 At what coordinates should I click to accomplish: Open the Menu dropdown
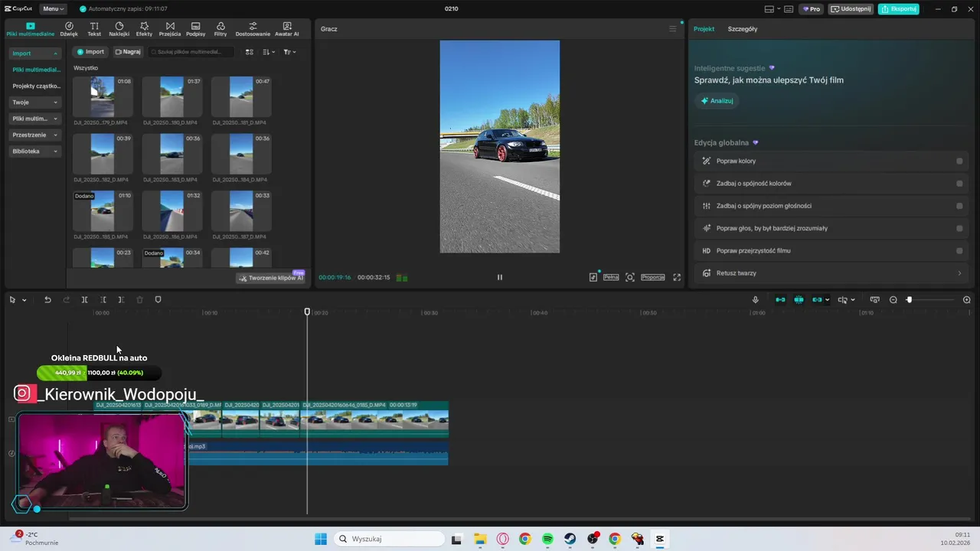[x=54, y=9]
